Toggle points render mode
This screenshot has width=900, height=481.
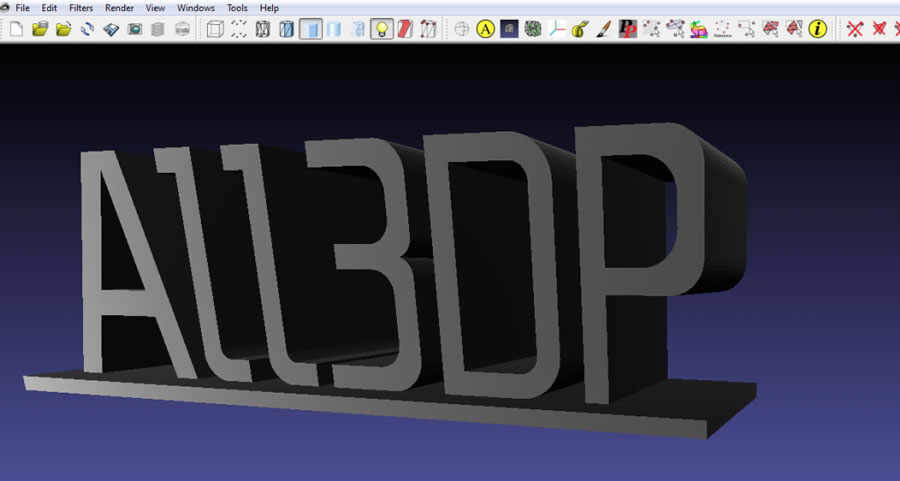pos(239,29)
